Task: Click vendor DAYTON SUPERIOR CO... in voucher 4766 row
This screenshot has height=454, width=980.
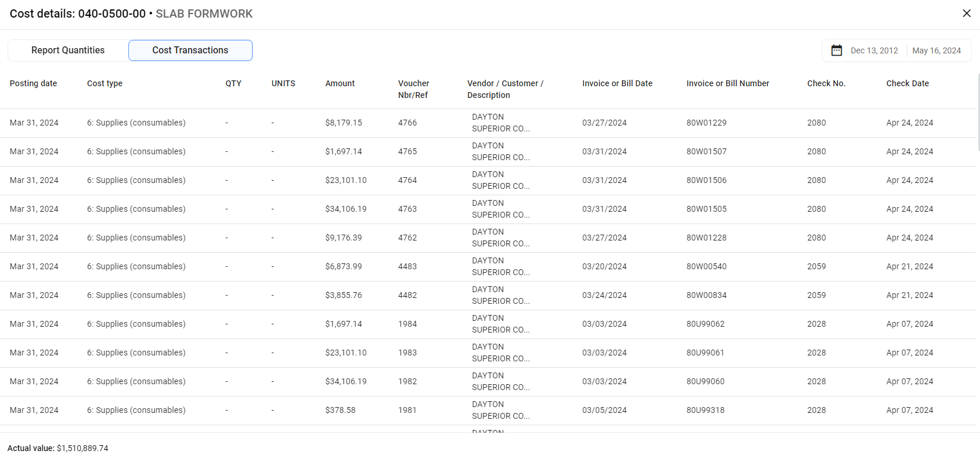Action: (x=501, y=123)
